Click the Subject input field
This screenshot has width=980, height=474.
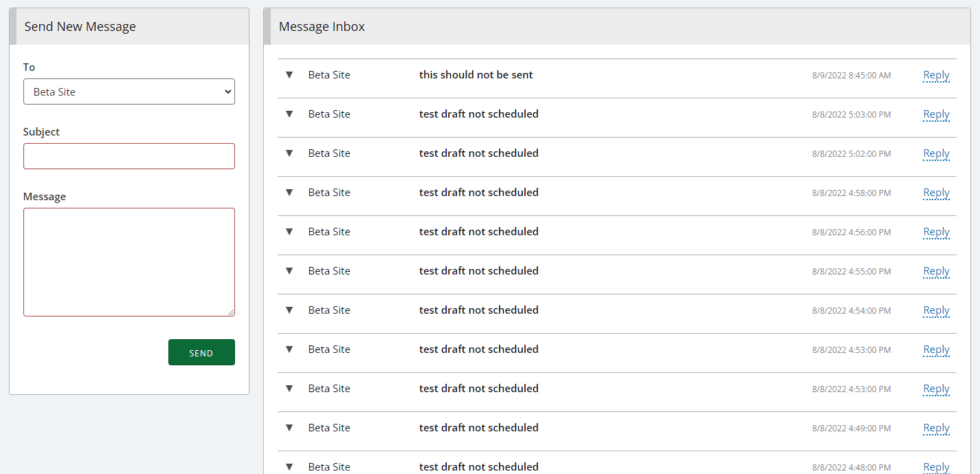point(129,156)
